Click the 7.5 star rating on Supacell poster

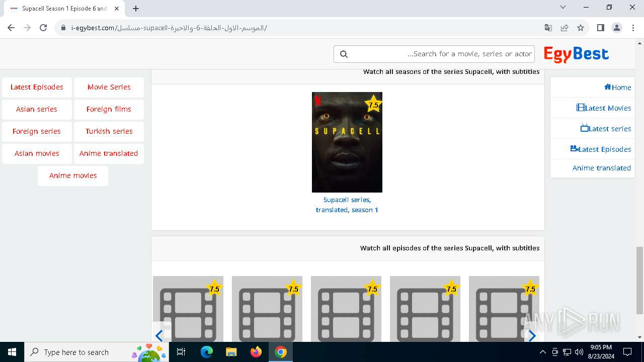[373, 105]
